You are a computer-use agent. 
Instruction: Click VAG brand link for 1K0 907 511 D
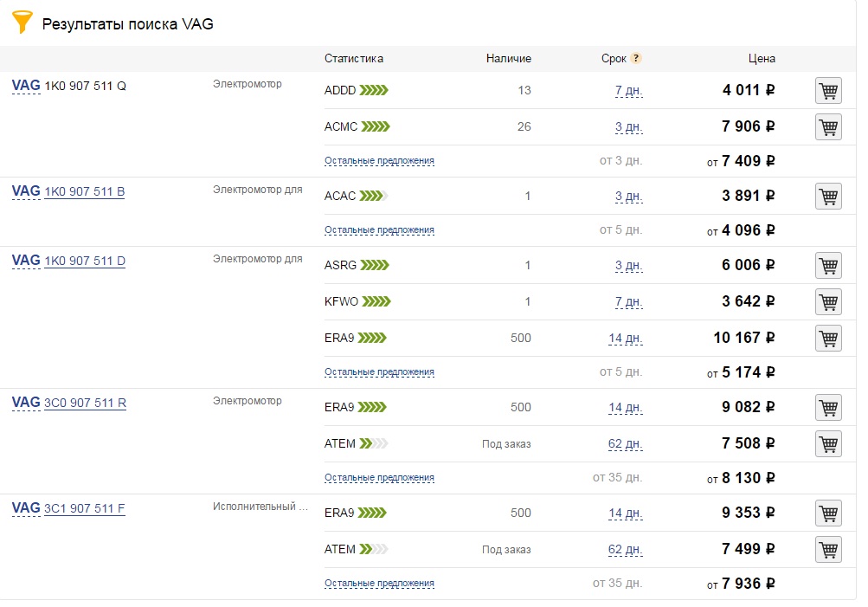26,261
